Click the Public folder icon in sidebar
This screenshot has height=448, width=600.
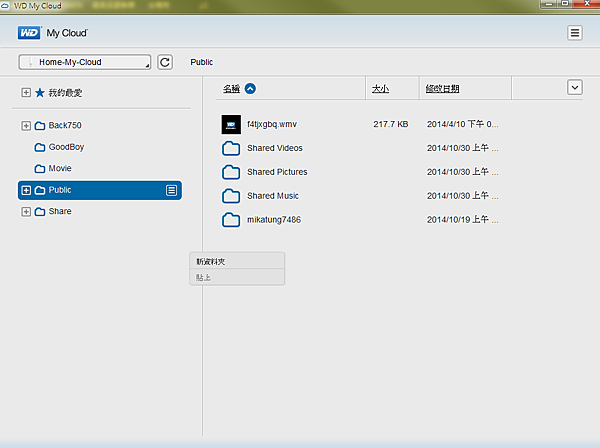coord(40,190)
